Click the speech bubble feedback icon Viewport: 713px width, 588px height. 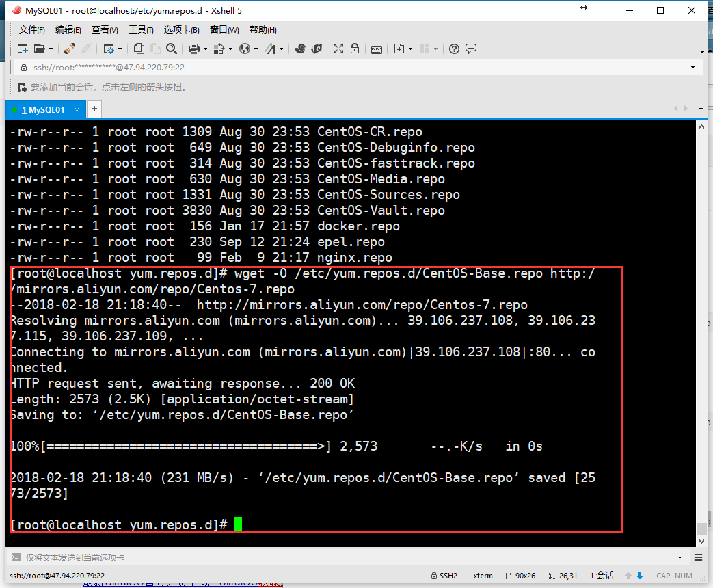point(471,49)
